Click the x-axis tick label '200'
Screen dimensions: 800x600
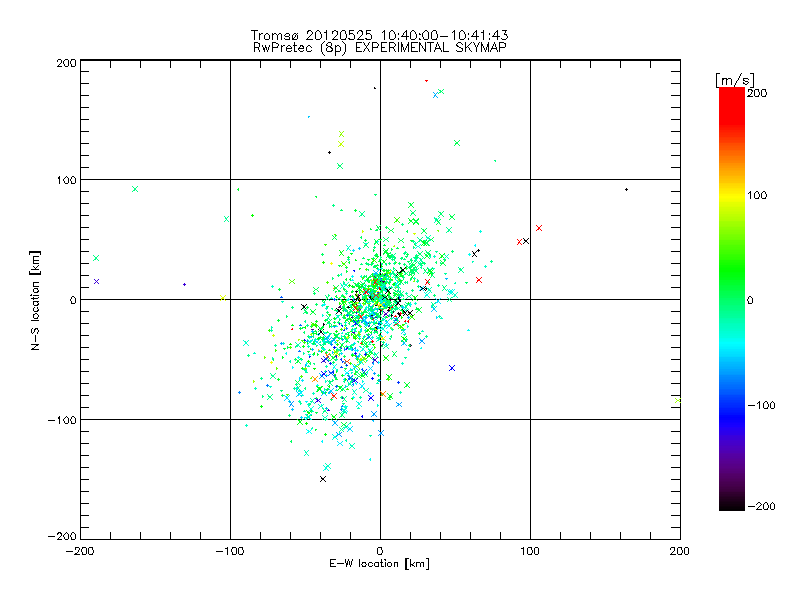coord(679,552)
